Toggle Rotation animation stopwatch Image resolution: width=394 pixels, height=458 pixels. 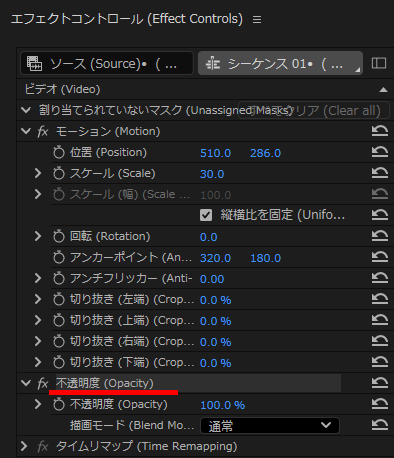point(59,236)
